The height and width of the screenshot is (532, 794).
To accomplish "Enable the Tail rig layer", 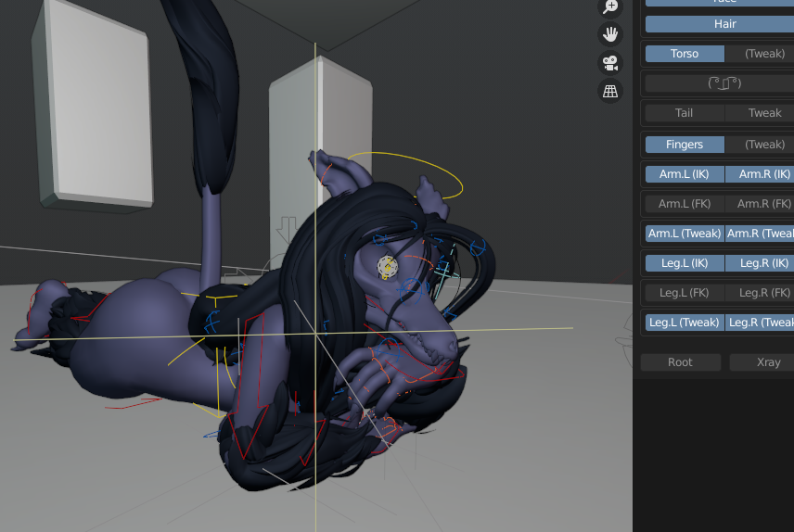I will (685, 113).
